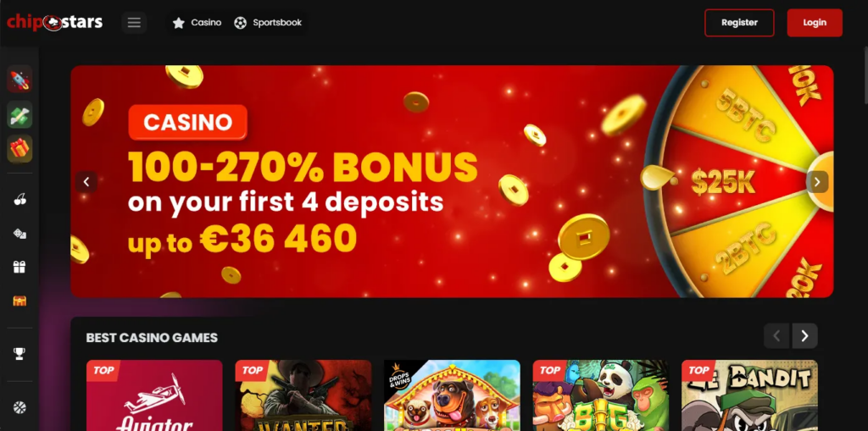Click the cash money sidebar icon

coord(19,114)
